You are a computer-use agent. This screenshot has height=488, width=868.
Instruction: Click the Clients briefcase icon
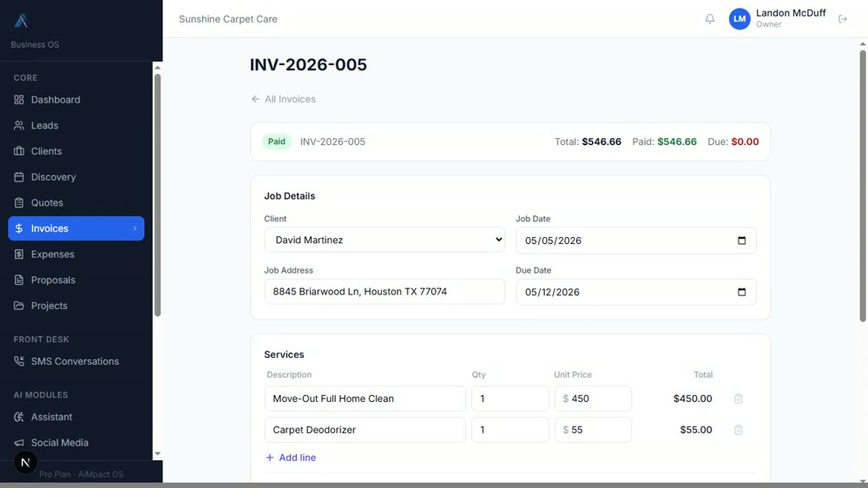[x=19, y=151]
